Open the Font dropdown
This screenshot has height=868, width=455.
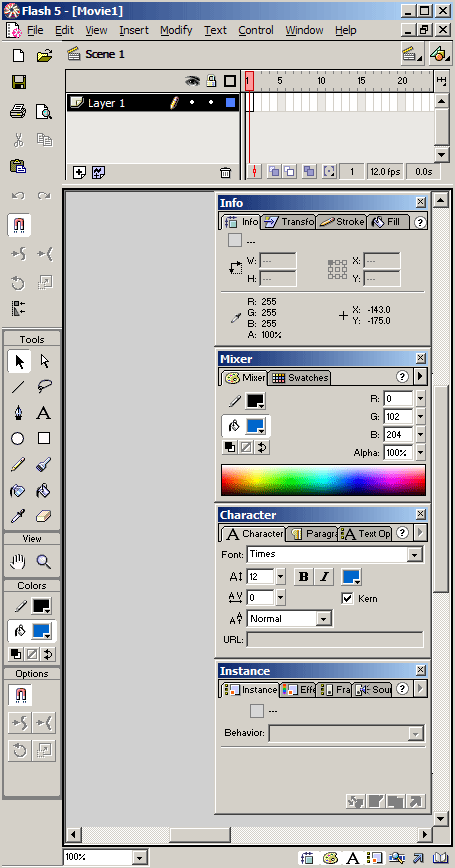coord(415,555)
